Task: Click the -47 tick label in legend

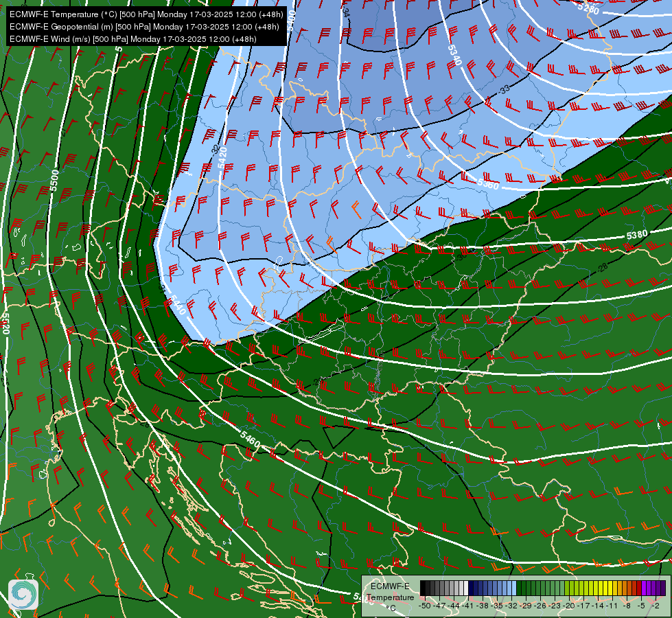Action: (439, 606)
